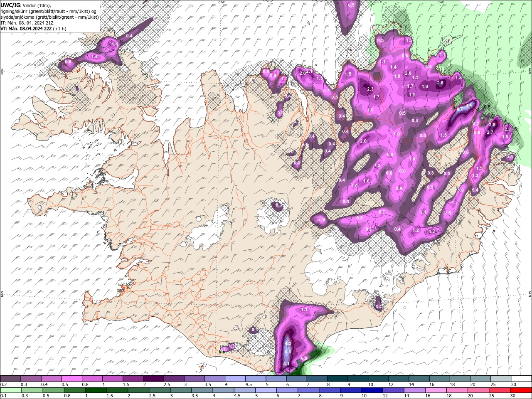
Task: Click the '5' label in the lower legend row
Action: (x=256, y=396)
